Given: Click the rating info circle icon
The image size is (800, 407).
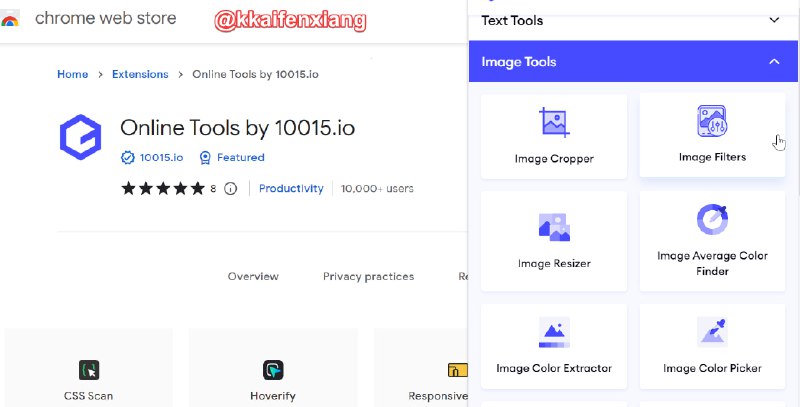Looking at the screenshot, I should (x=231, y=188).
